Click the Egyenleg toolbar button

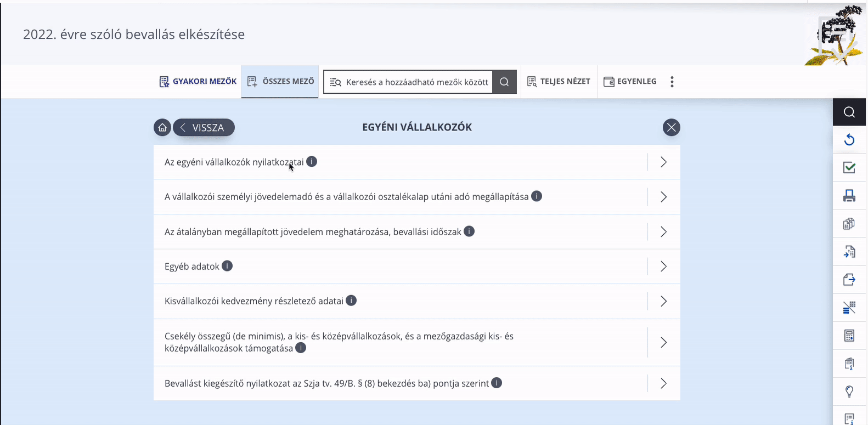pyautogui.click(x=630, y=82)
